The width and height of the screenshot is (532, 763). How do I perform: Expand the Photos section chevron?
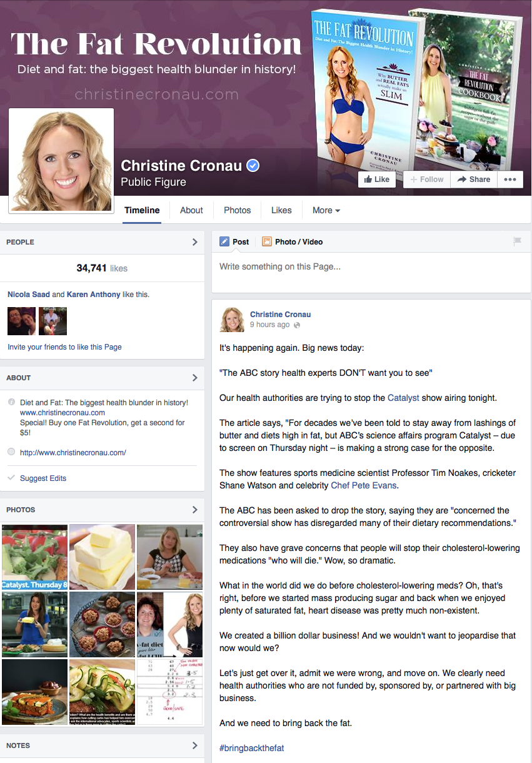click(194, 510)
